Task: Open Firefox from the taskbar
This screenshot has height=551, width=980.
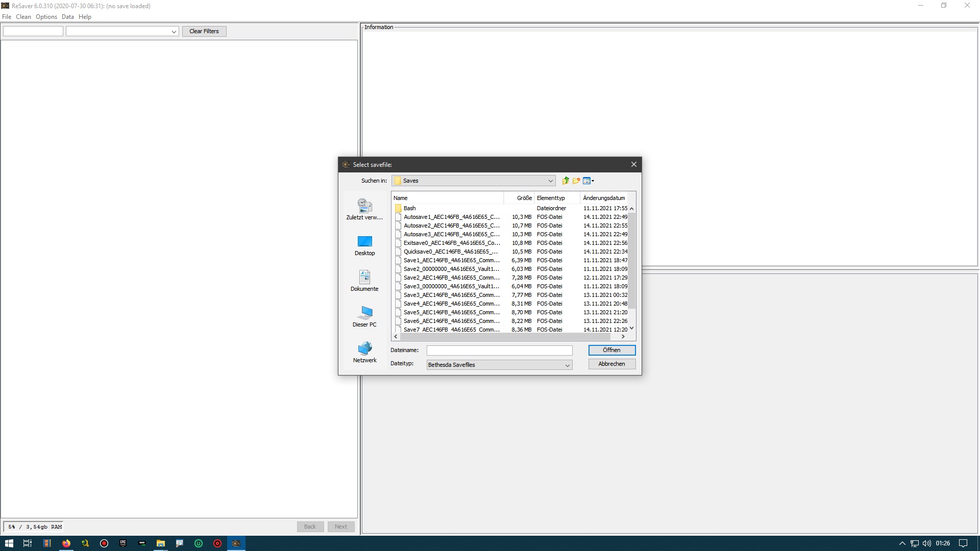Action: pos(66,543)
